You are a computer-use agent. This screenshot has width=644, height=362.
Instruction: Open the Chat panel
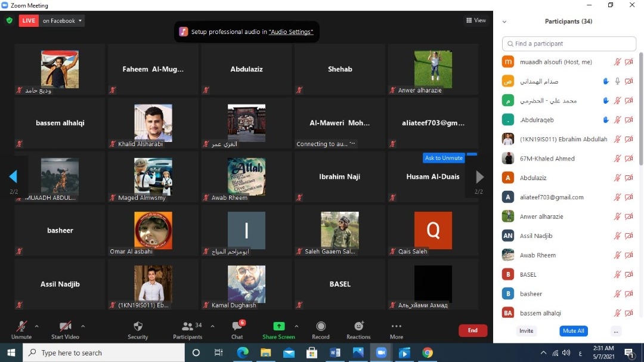coord(237,327)
